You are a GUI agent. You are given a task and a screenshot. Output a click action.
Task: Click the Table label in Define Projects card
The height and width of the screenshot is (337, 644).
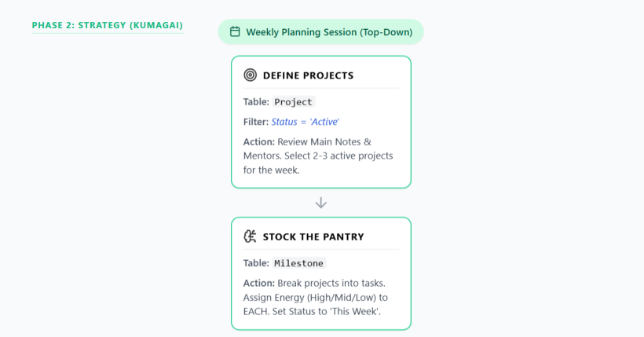click(256, 101)
